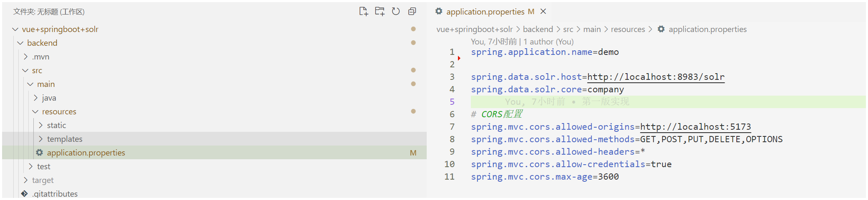Collapse all folders in explorer

412,12
